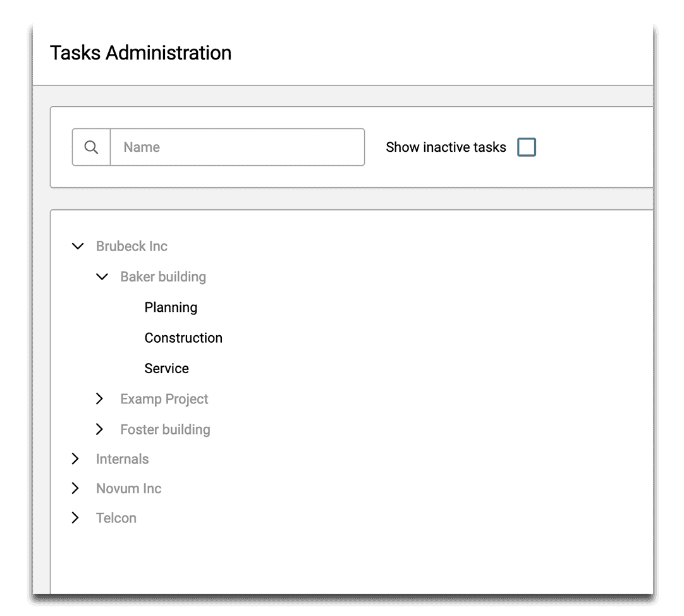Expand the Examp Project chevron

click(x=99, y=398)
